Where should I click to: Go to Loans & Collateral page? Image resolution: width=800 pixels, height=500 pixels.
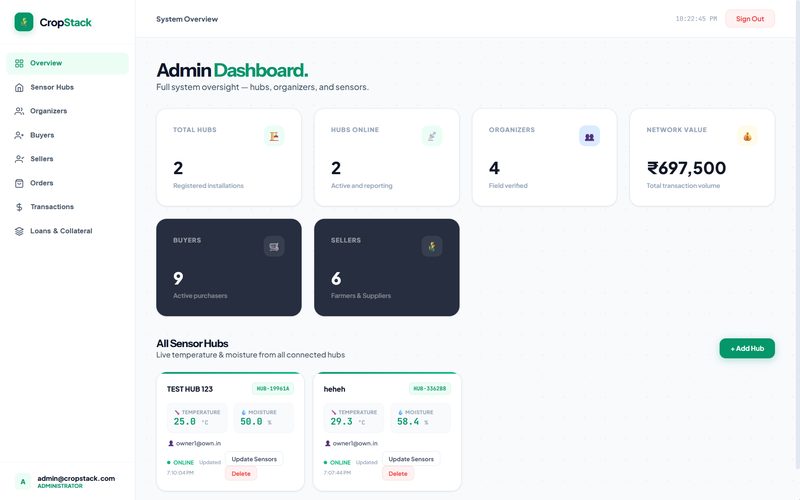(67, 231)
